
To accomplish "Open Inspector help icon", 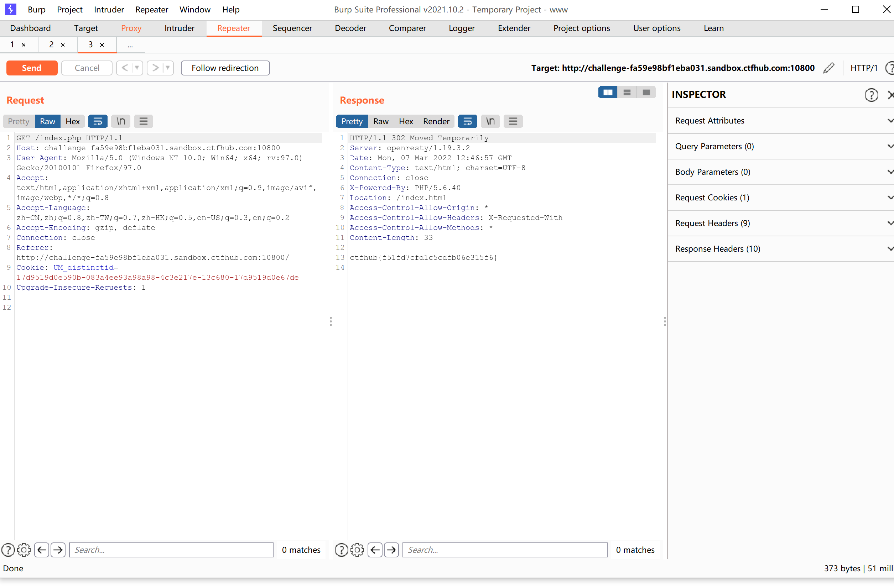I will [x=871, y=95].
